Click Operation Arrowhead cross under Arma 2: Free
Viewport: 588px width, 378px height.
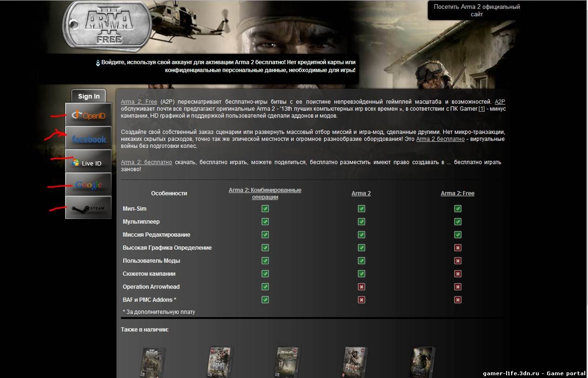(x=458, y=287)
